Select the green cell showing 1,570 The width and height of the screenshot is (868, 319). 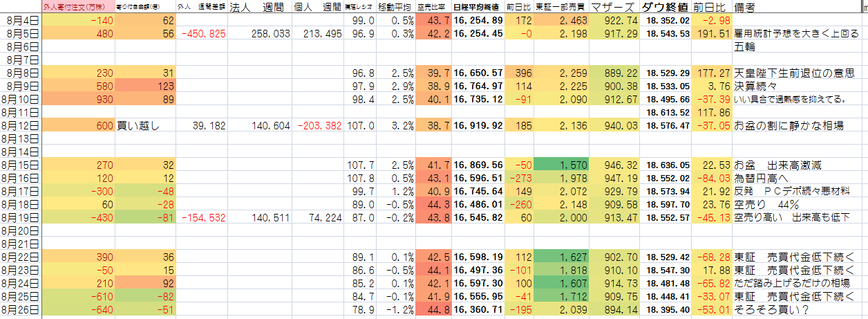560,165
